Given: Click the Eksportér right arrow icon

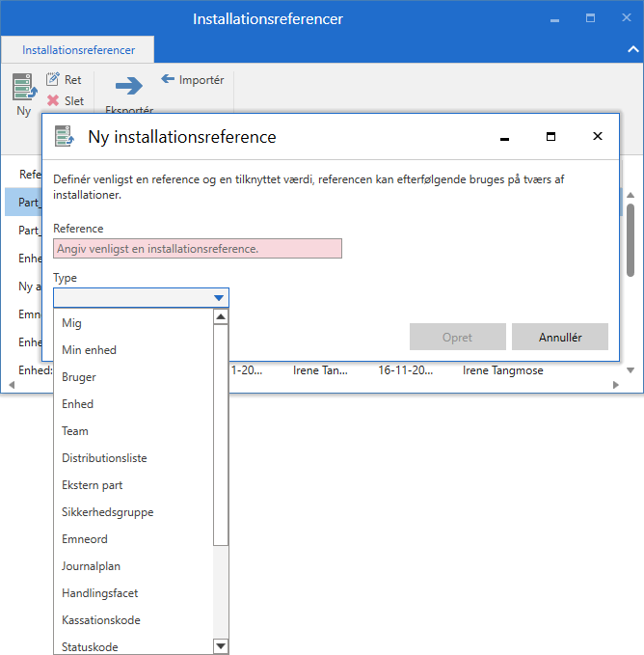Looking at the screenshot, I should [x=129, y=86].
